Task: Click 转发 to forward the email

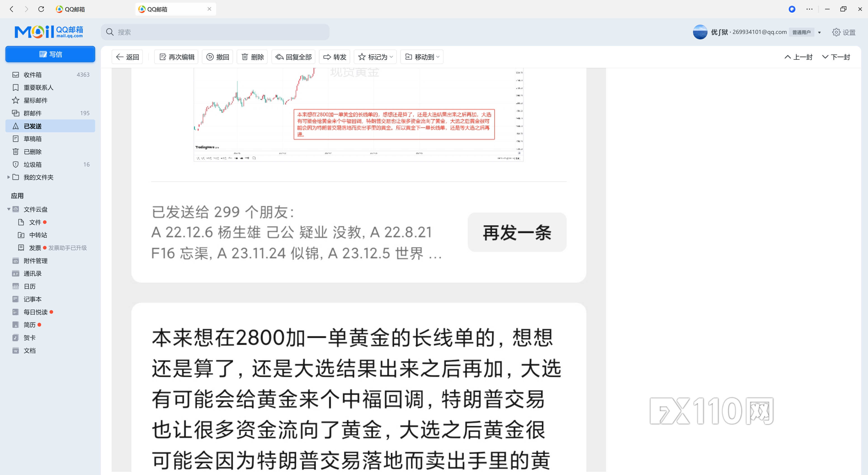Action: 335,57
